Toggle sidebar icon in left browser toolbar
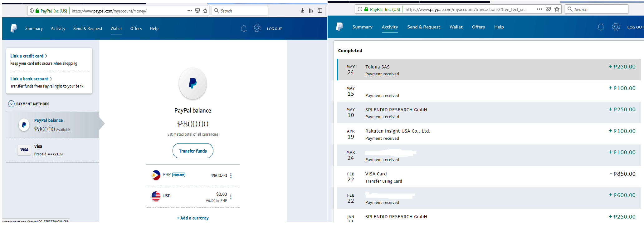Screen dimensions: 644x237 (x=320, y=11)
